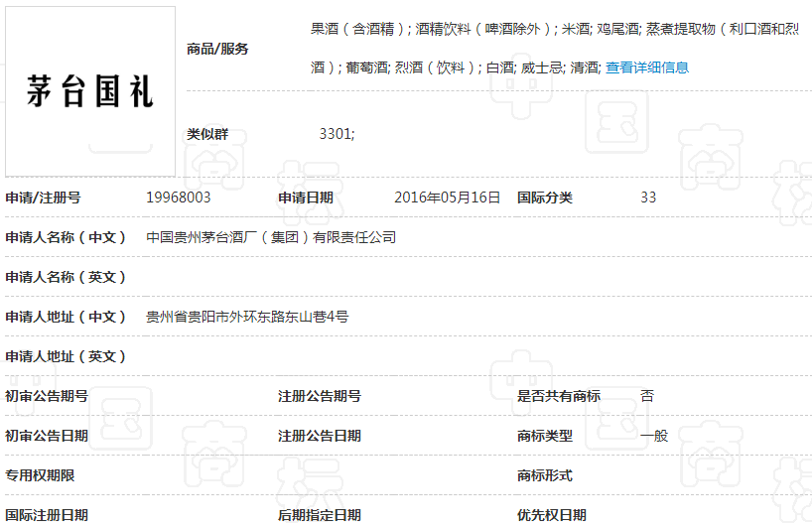Click the 茅台国礼 trademark image
The height and width of the screenshot is (528, 812).
[x=89, y=91]
